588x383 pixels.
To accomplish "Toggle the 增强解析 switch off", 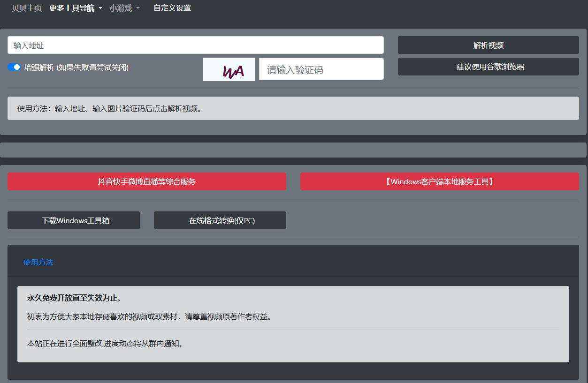I will coord(14,67).
